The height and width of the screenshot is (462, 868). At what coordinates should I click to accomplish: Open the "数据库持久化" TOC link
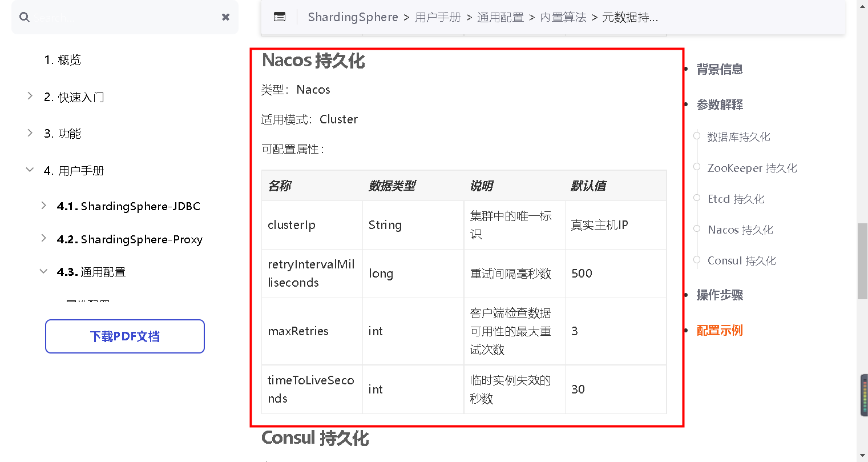pyautogui.click(x=738, y=136)
